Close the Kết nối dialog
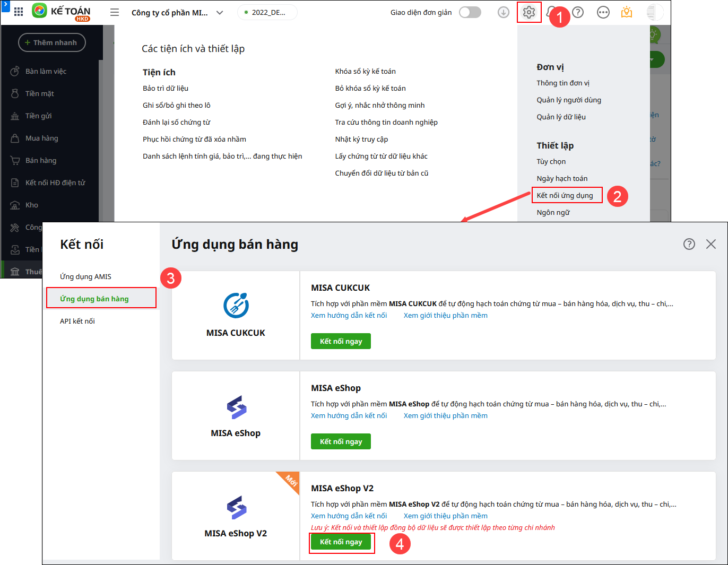728x565 pixels. click(711, 244)
